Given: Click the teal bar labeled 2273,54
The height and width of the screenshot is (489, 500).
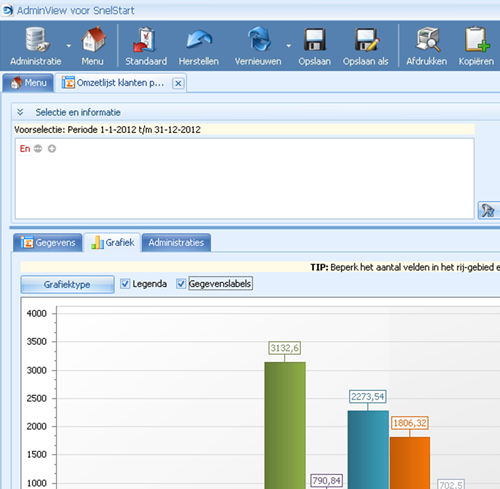Looking at the screenshot, I should pyautogui.click(x=368, y=449).
